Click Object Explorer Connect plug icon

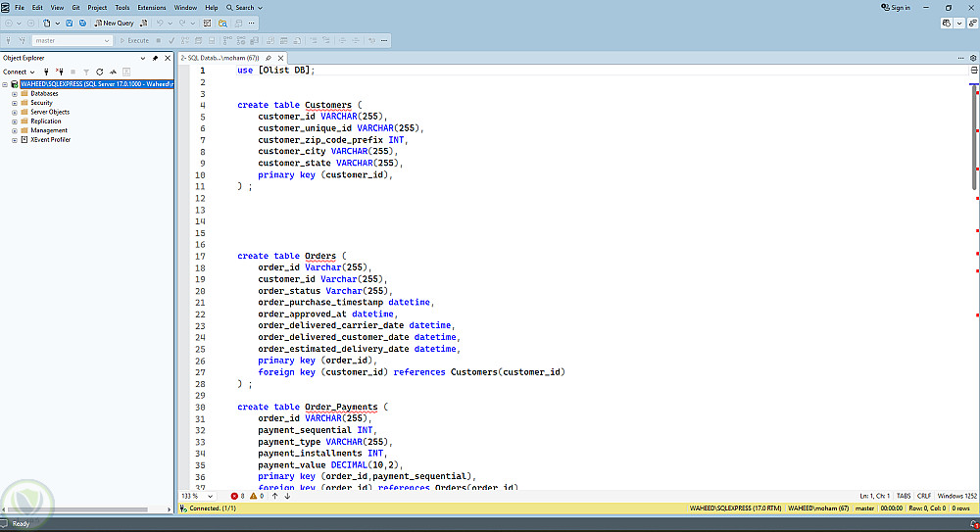46,72
